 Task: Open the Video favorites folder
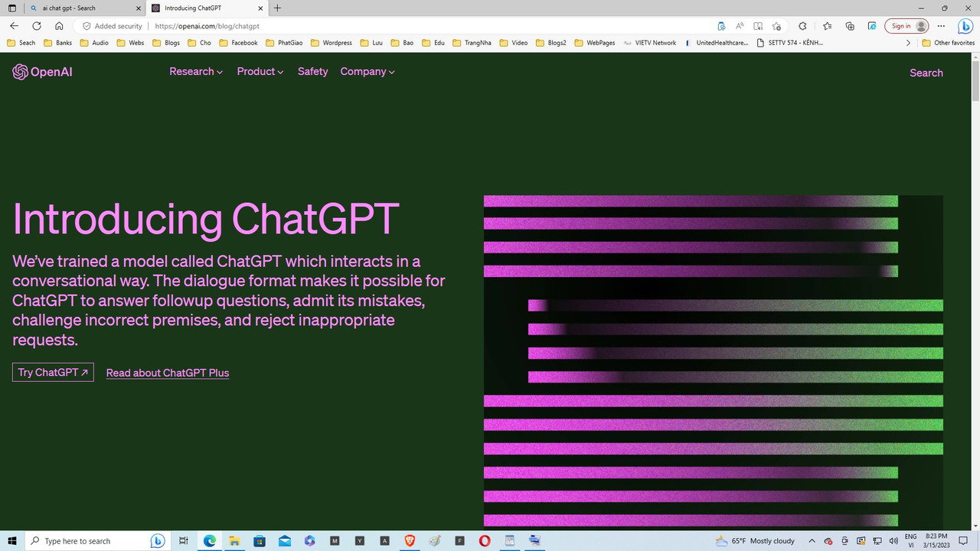514,43
